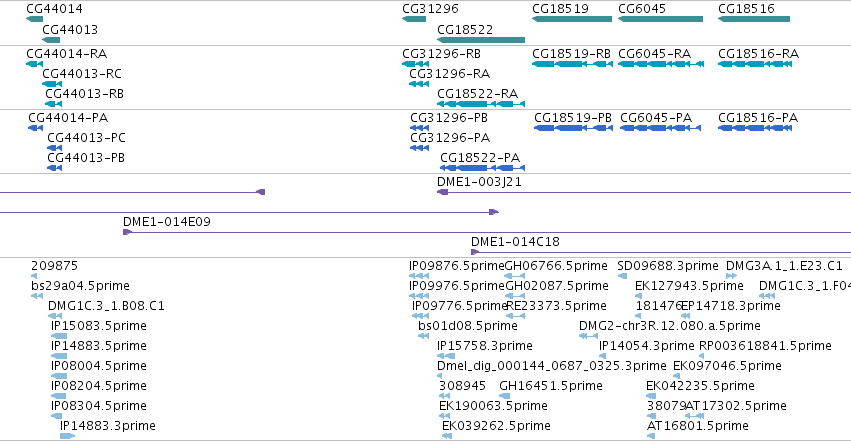Click protein CG31296-PA

pyautogui.click(x=420, y=148)
